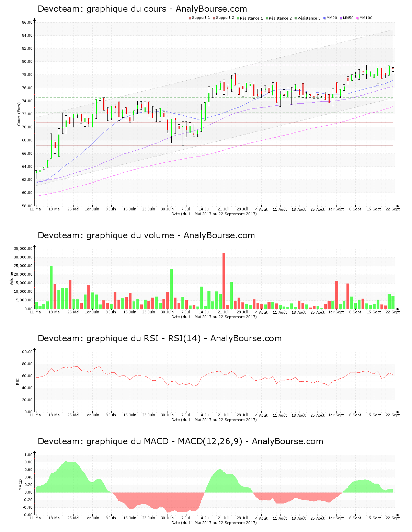Click date range caption under MACD chart
This screenshot has height=532, width=412.
(214, 523)
